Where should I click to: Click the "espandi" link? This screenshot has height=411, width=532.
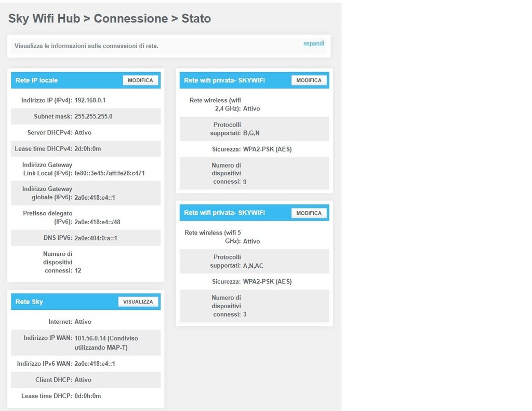313,44
